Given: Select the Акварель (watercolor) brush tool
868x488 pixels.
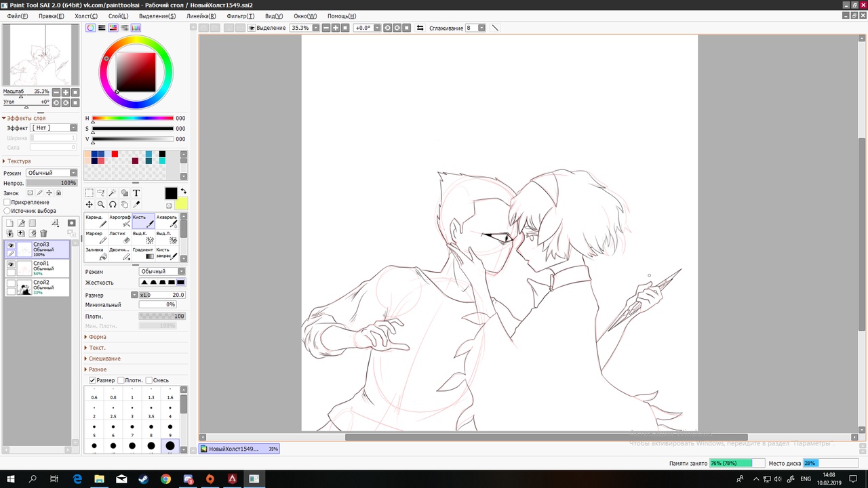Looking at the screenshot, I should click(167, 221).
